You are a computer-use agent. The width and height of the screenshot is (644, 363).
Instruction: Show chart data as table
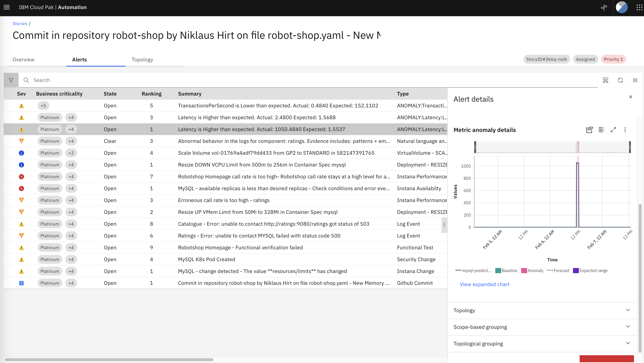click(x=601, y=130)
